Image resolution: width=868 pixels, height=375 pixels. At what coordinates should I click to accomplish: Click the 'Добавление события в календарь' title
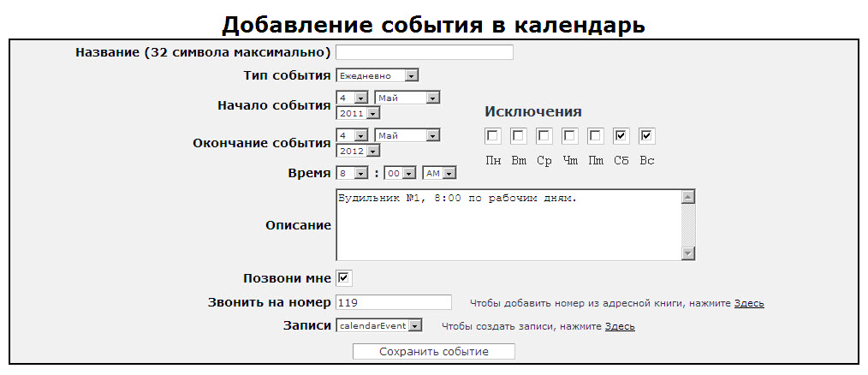(433, 25)
